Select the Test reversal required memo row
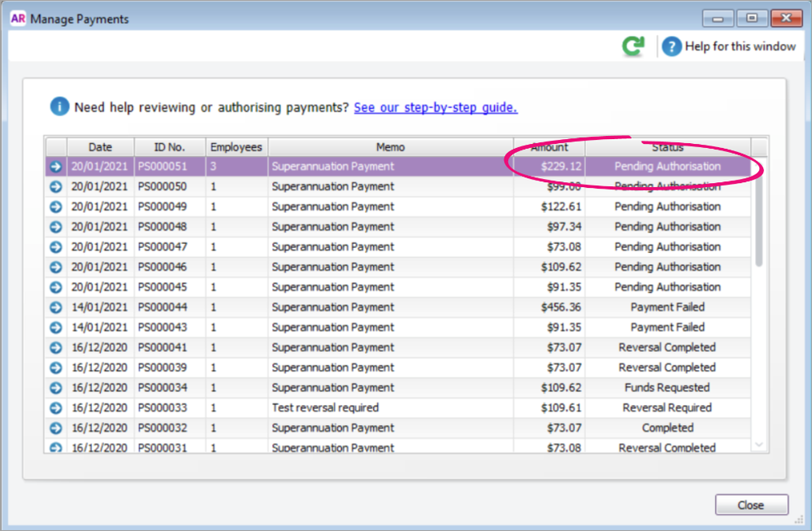 pyautogui.click(x=325, y=408)
